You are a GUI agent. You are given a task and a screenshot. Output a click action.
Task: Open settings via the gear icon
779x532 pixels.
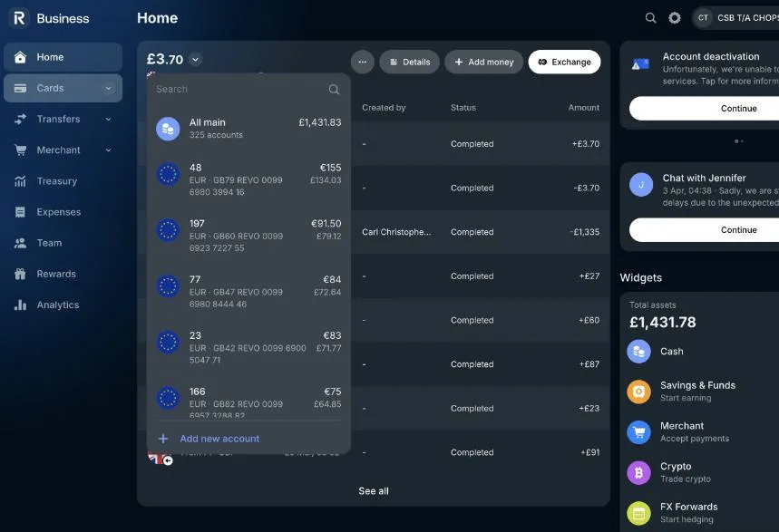click(675, 18)
